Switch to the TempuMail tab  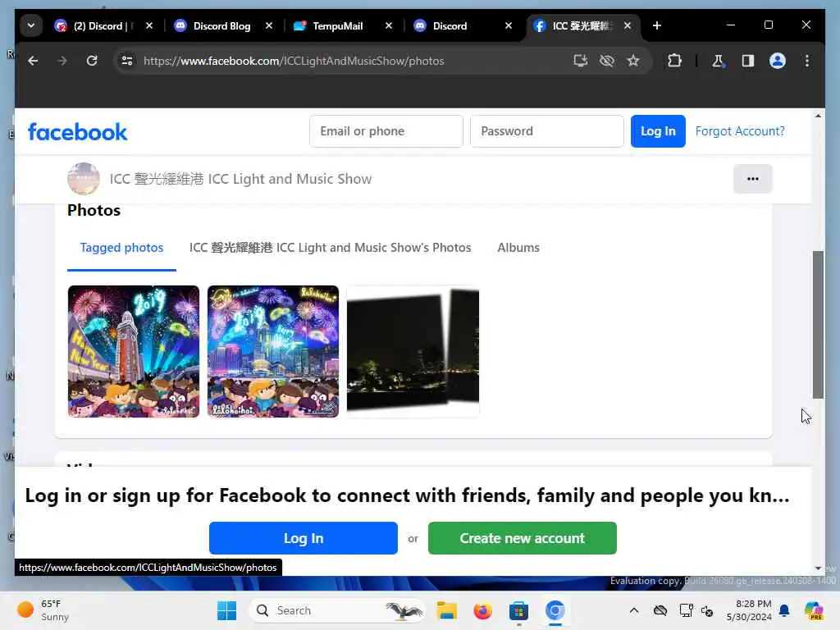point(337,25)
